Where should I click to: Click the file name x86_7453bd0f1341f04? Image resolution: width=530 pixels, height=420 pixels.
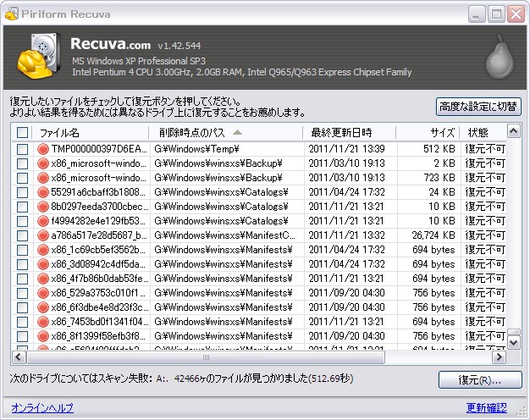[99, 322]
